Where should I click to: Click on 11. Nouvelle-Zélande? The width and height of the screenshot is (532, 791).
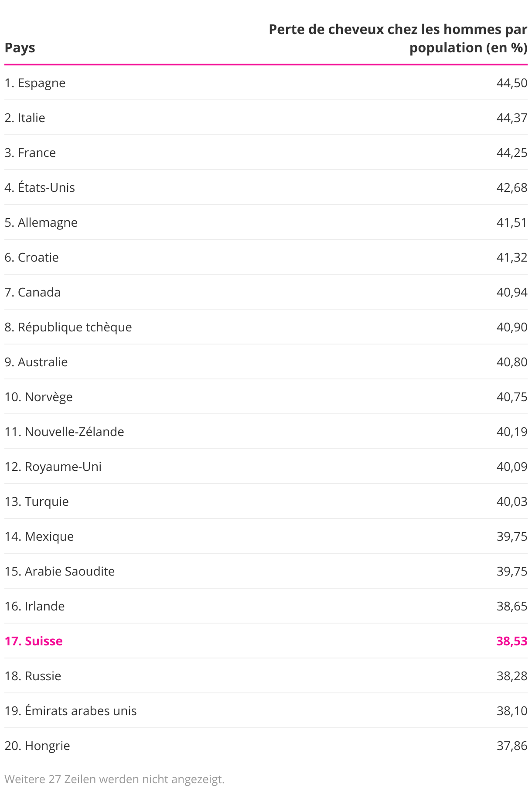(x=65, y=432)
